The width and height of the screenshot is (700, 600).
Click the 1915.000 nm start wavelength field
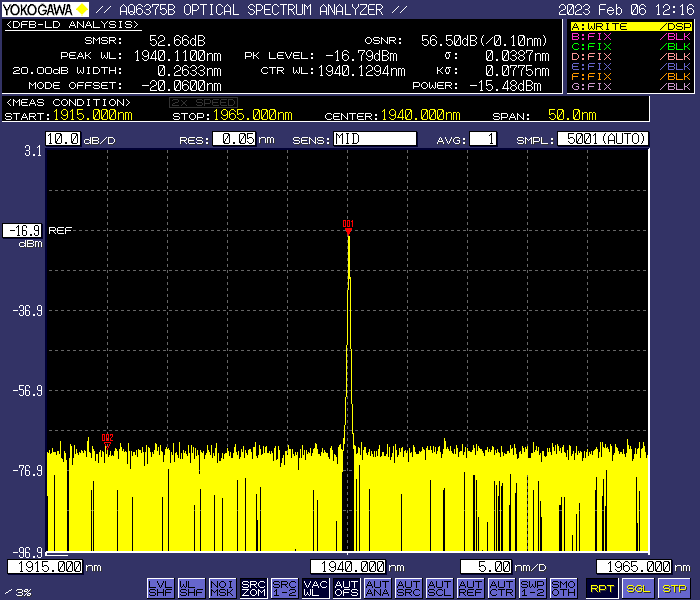pyautogui.click(x=45, y=567)
